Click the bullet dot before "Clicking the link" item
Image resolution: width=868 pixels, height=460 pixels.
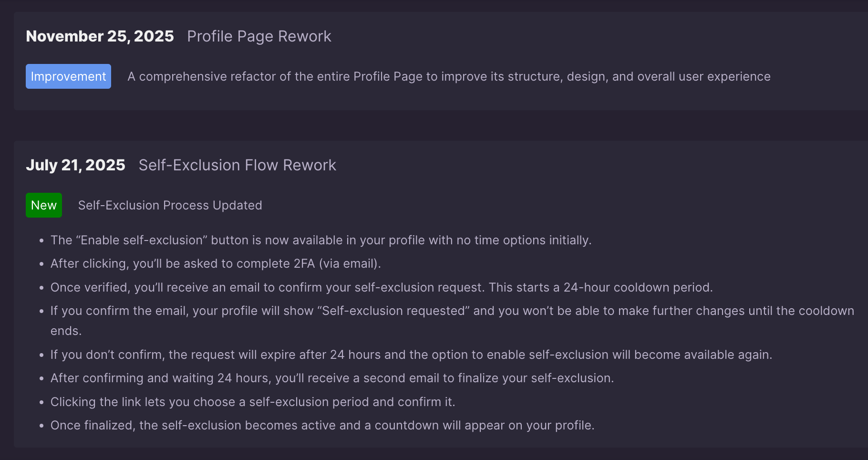coord(42,402)
